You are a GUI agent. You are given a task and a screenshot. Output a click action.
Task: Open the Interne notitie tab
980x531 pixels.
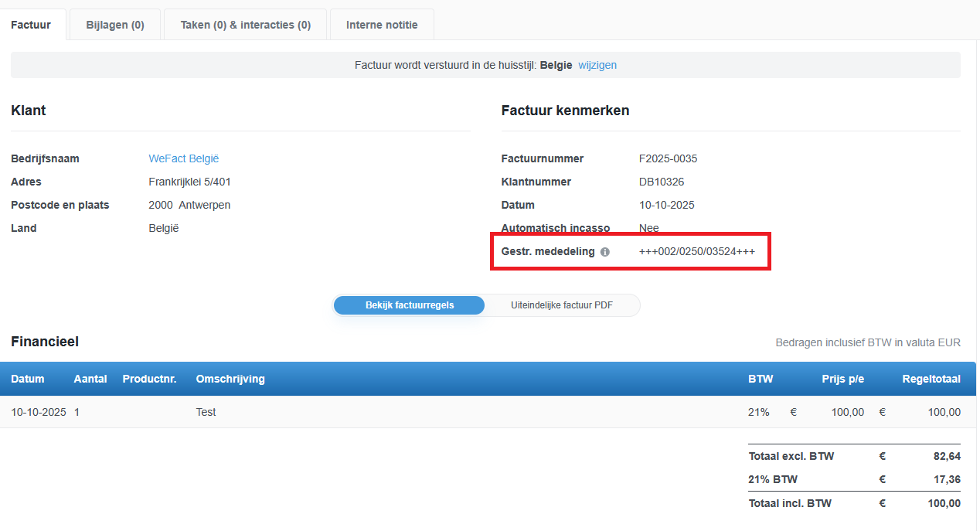[382, 24]
